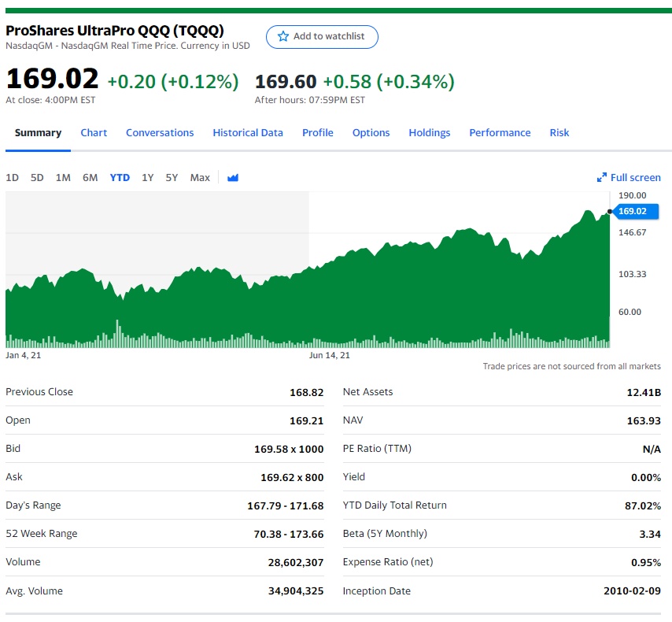This screenshot has height=622, width=672.
Task: Click the Previous Close label
Action: click(39, 391)
